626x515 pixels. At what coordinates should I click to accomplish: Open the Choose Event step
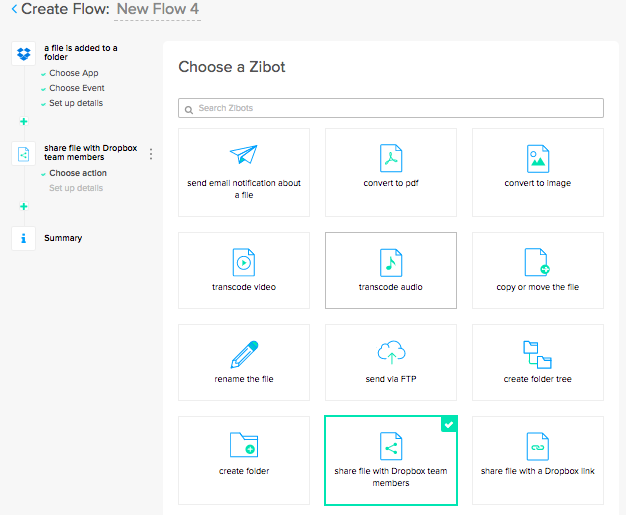coord(75,88)
